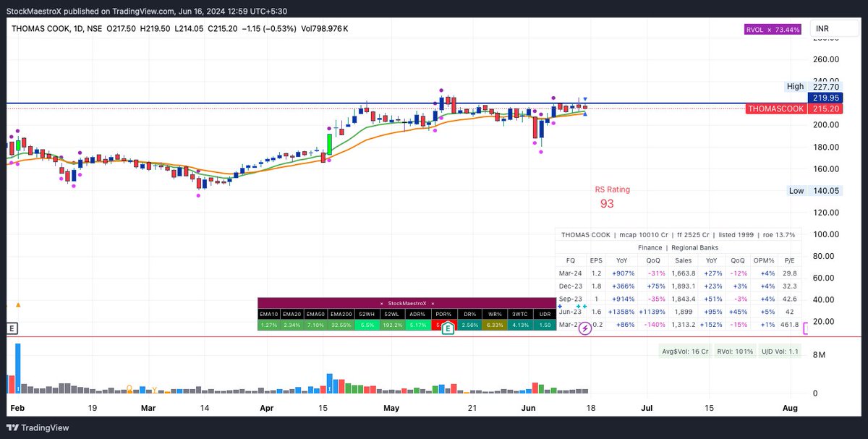
Task: Click the Sales column header
Action: pyautogui.click(x=683, y=260)
